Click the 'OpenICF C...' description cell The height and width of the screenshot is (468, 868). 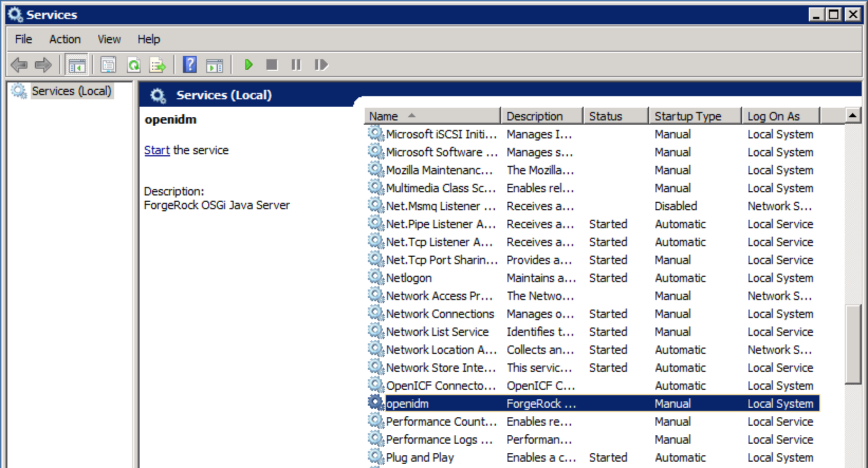pyautogui.click(x=541, y=386)
